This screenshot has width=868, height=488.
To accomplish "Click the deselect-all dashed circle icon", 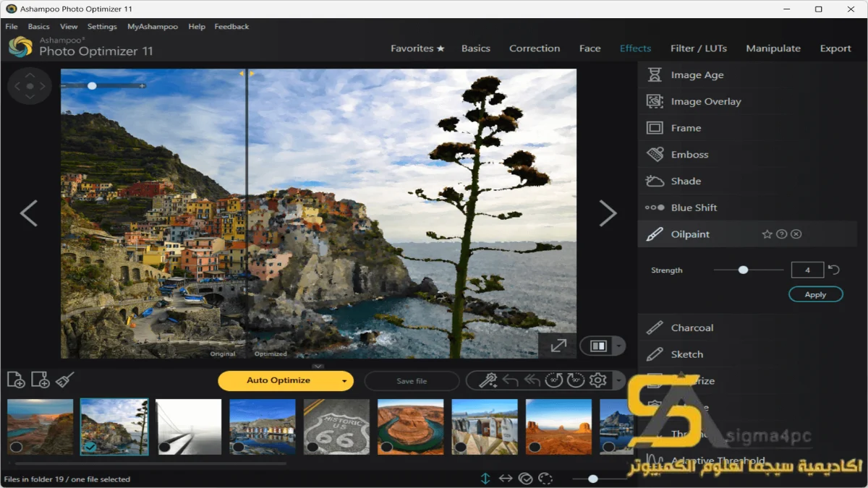I will pyautogui.click(x=546, y=479).
